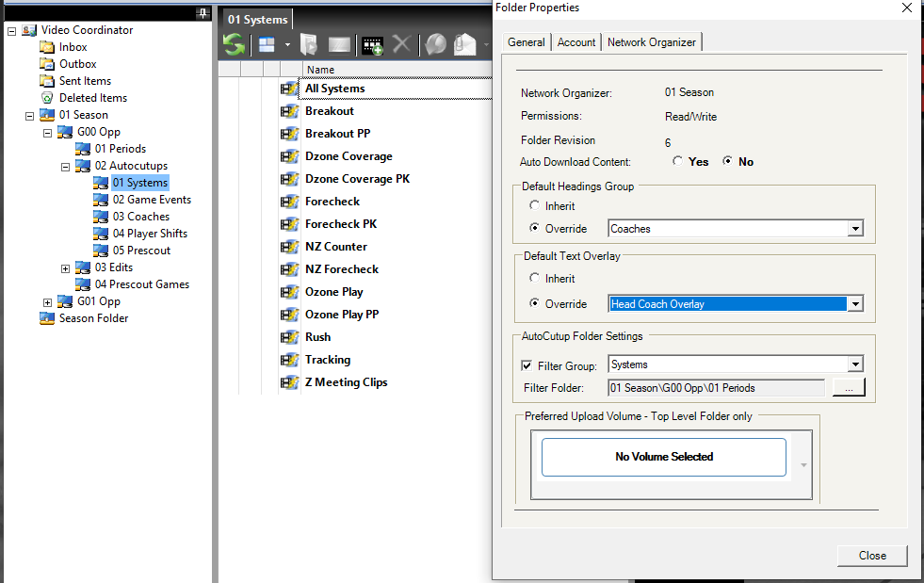
Task: Click the envelope attachment toolbar icon
Action: coord(465,44)
